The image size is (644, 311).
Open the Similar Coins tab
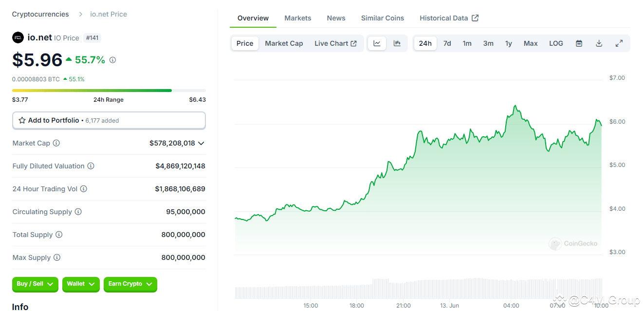click(383, 18)
